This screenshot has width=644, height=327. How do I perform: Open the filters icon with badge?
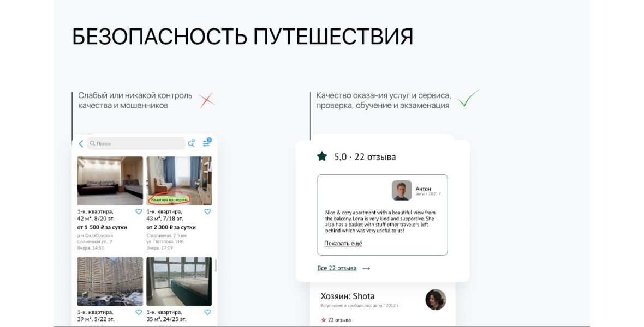point(207,142)
